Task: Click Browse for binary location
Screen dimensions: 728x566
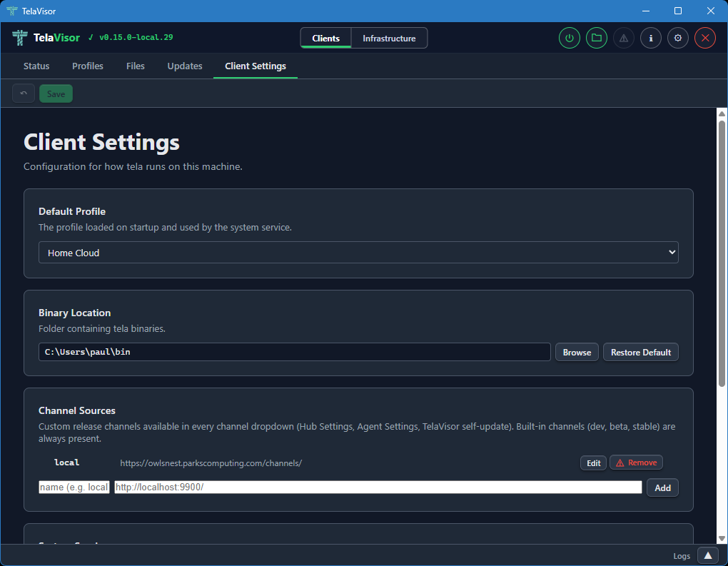Action: click(x=577, y=353)
